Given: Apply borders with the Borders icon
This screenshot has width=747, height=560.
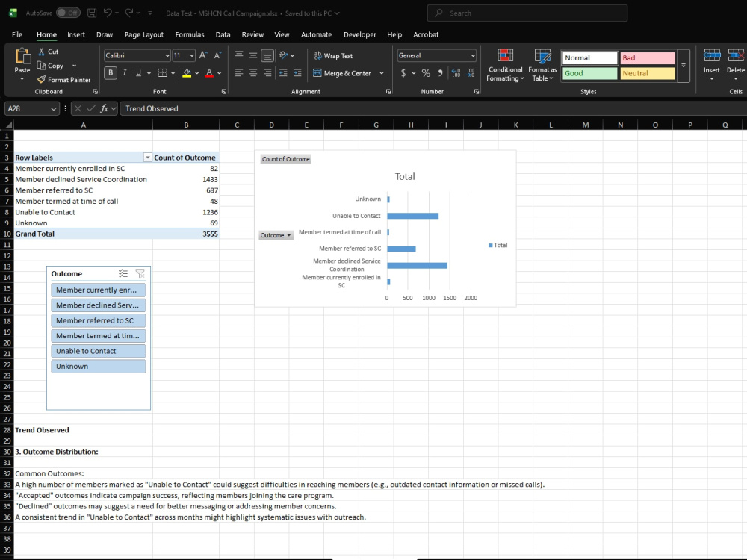Looking at the screenshot, I should [x=162, y=73].
